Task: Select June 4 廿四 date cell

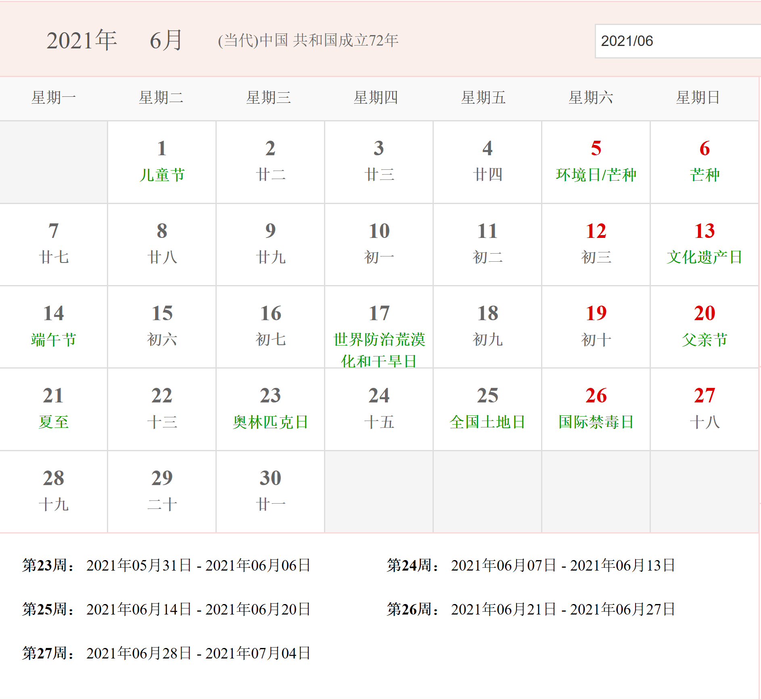Action: (x=487, y=162)
